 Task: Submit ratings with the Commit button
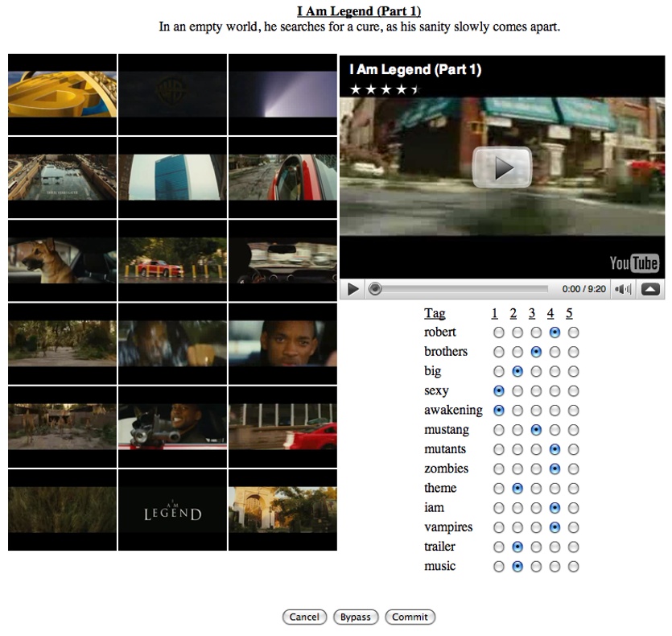(410, 617)
